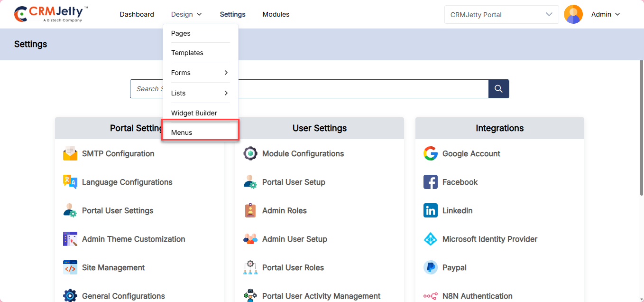Click the Google Account logo icon
644x302 pixels.
[x=431, y=154]
